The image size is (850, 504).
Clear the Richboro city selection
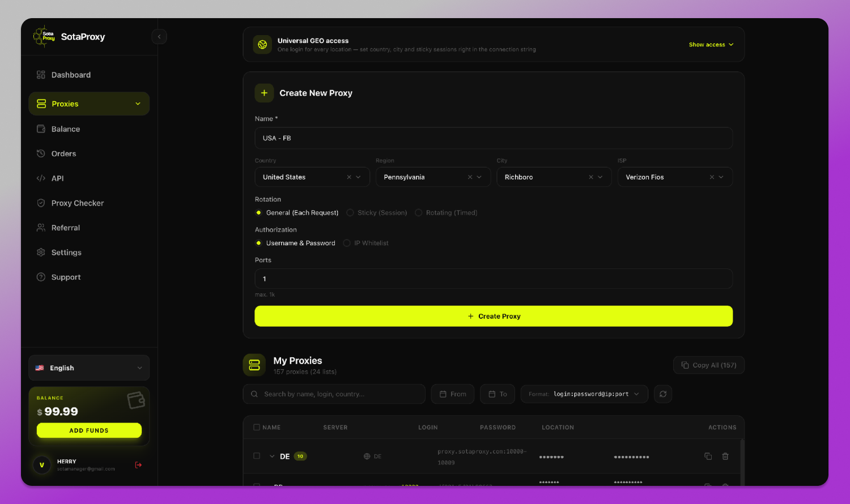coord(591,177)
